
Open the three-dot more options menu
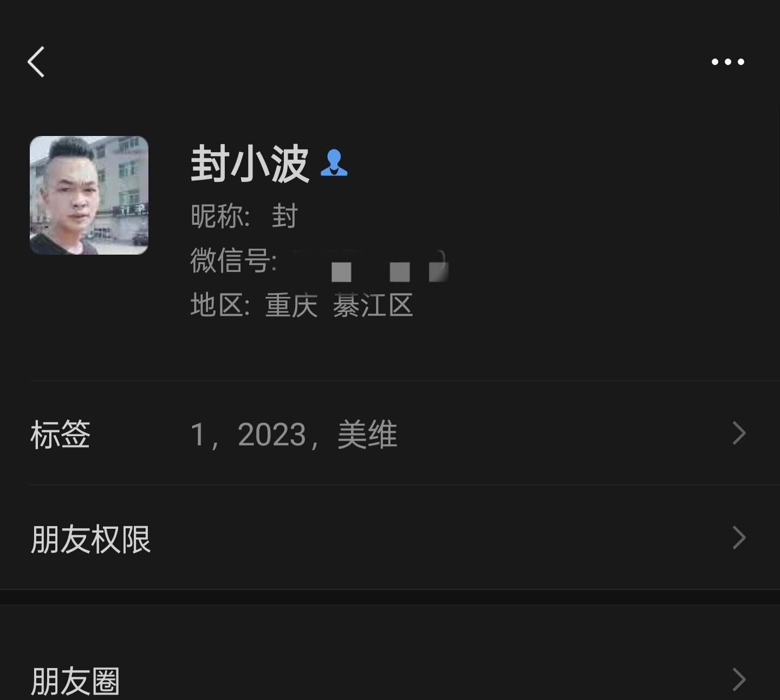tap(727, 62)
